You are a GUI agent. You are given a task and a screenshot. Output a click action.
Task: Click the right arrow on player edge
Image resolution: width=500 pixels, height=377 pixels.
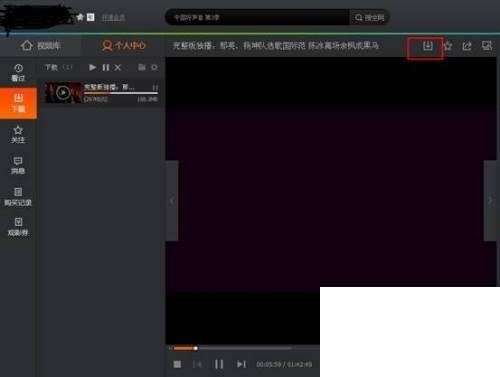click(490, 200)
